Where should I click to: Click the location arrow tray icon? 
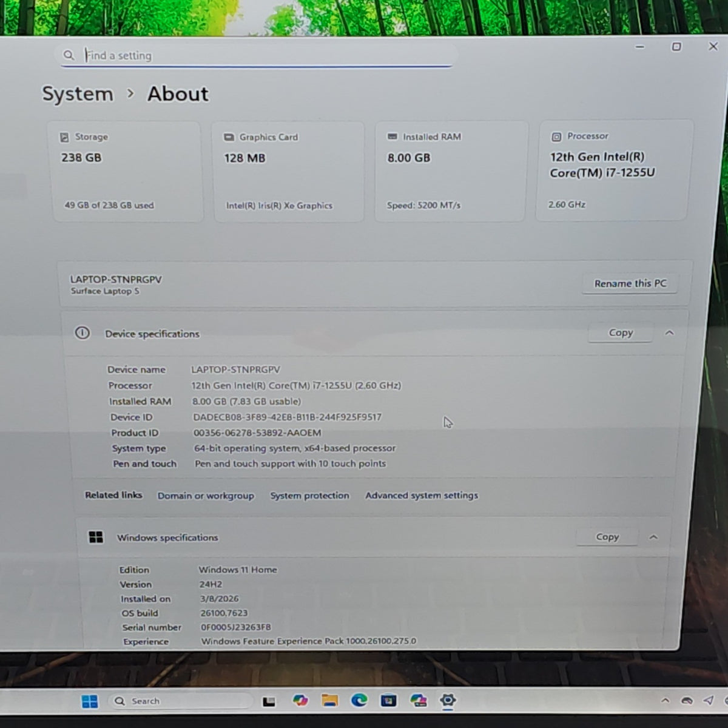[709, 701]
